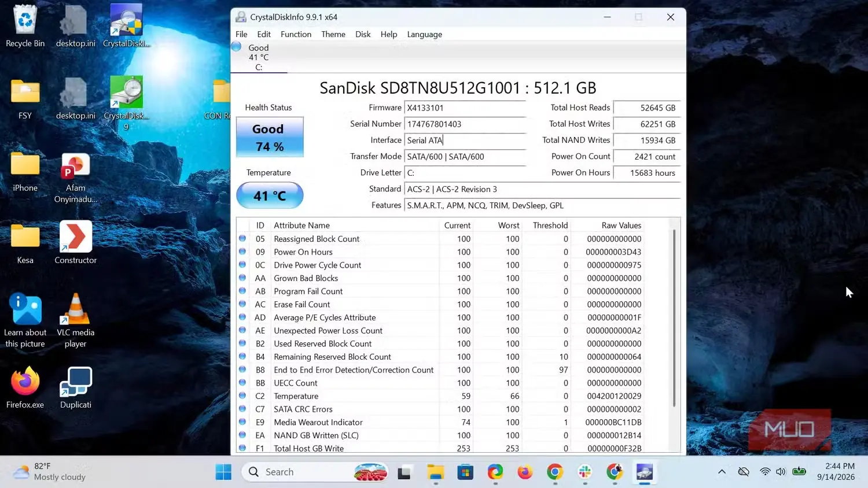868x488 pixels.
Task: Click the Total NAND Writes value field
Action: click(647, 141)
